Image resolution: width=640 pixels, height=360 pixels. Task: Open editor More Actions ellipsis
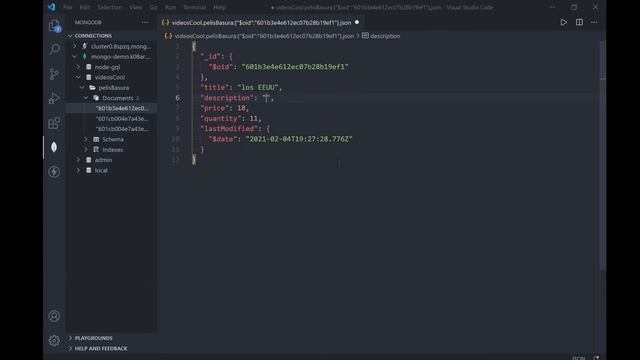click(x=594, y=22)
